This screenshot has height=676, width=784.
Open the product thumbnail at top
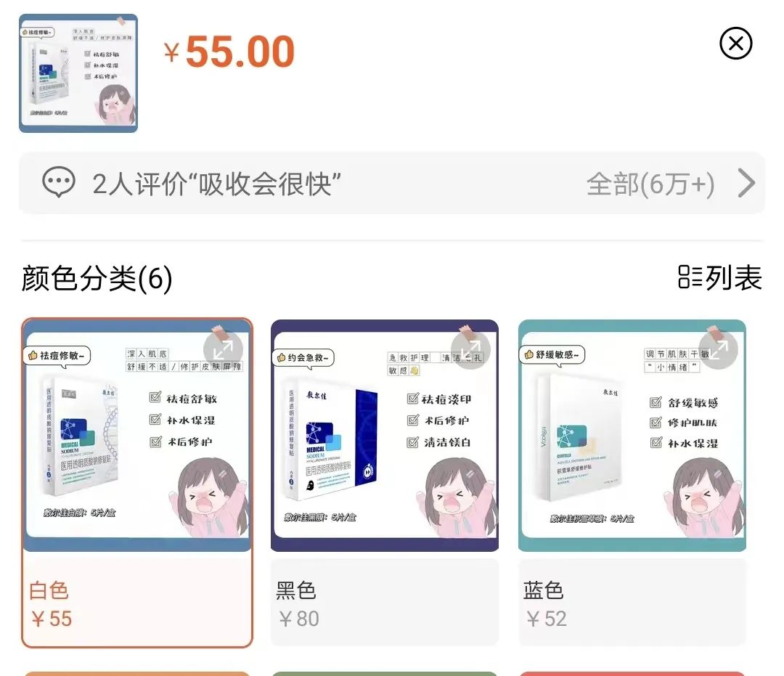(x=78, y=73)
